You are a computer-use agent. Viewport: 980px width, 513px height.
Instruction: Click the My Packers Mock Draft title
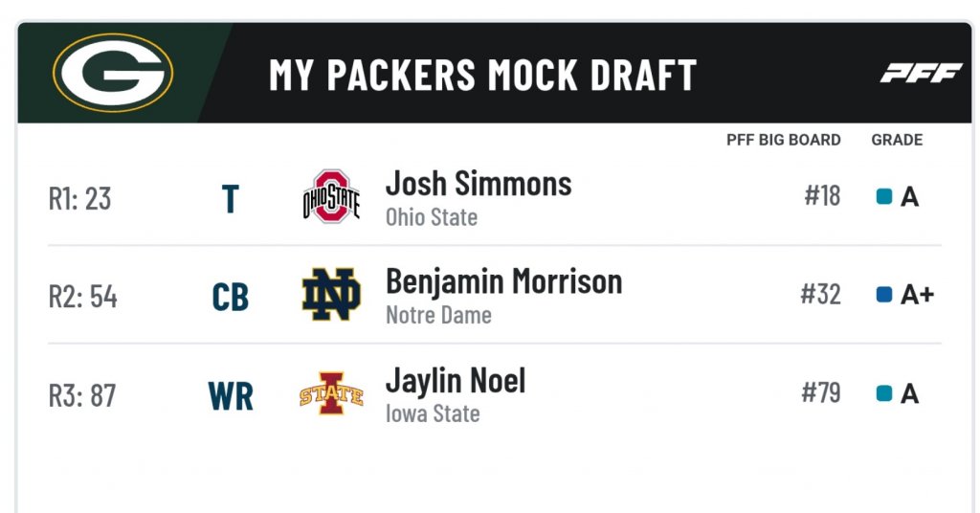[x=483, y=75]
